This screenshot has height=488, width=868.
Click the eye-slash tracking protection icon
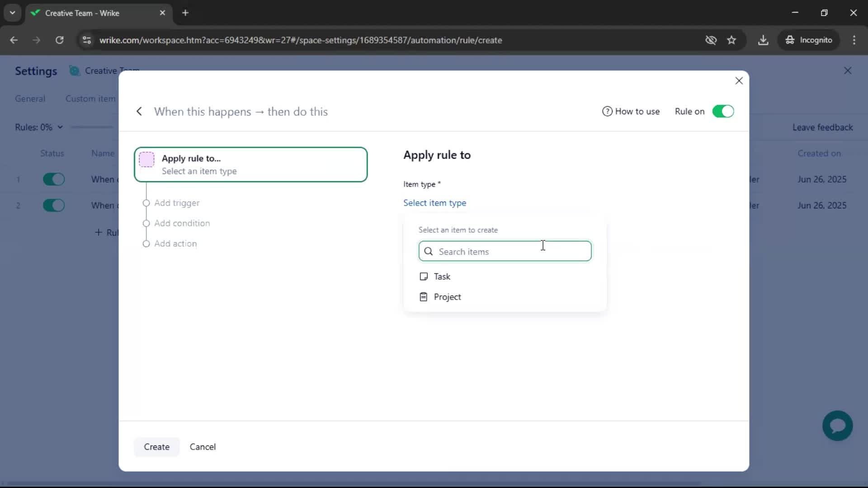tap(711, 40)
